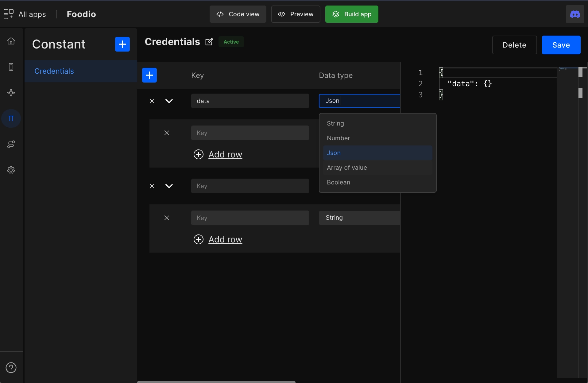This screenshot has height=383, width=588.
Task: Choose Number from data type list
Action: (378, 138)
